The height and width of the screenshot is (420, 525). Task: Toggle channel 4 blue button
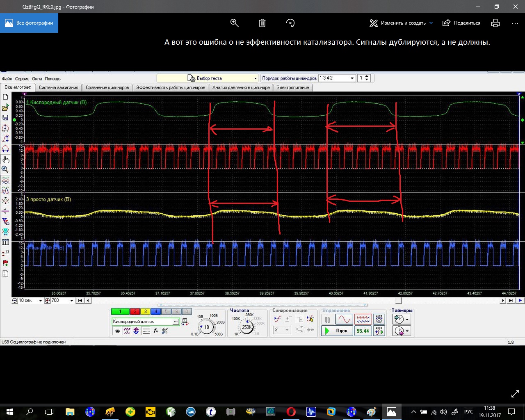point(155,312)
